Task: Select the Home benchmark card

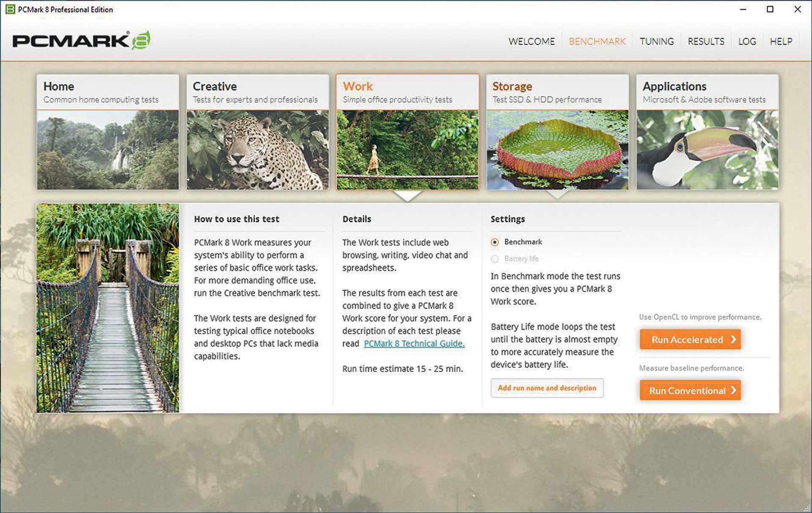Action: click(108, 132)
